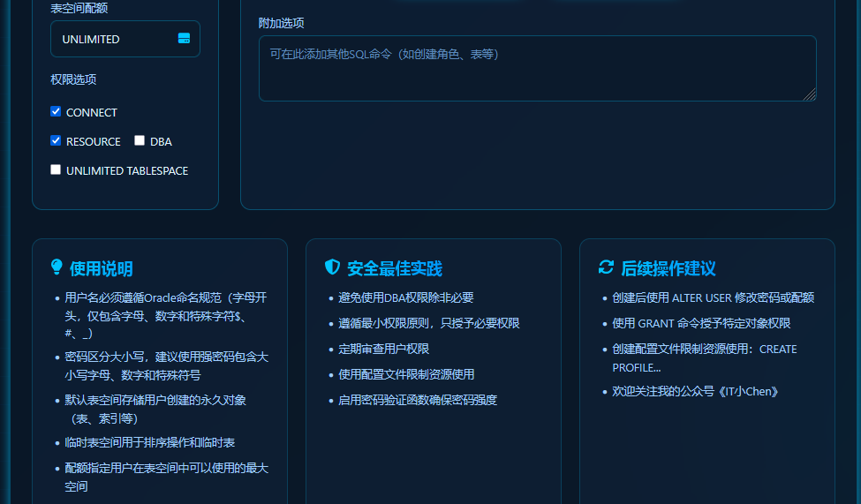Click the 表空间配额 label

pos(79,8)
